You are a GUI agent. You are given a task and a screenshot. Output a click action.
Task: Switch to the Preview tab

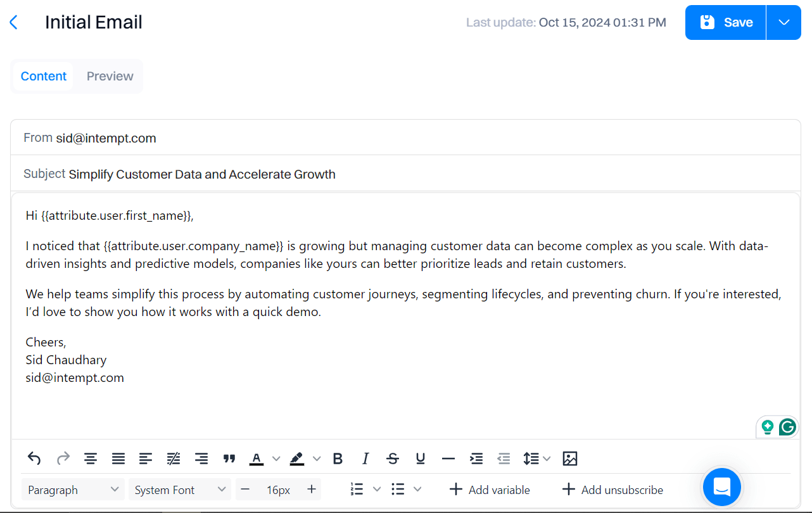pyautogui.click(x=110, y=76)
